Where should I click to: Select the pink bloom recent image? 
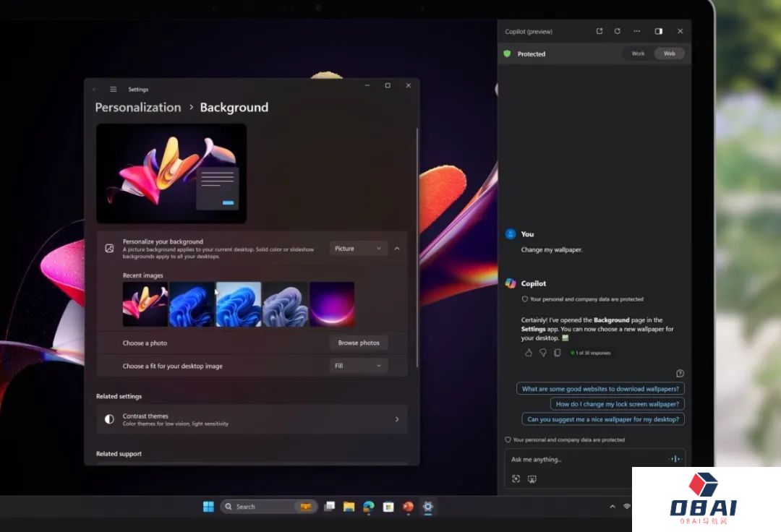pyautogui.click(x=145, y=304)
